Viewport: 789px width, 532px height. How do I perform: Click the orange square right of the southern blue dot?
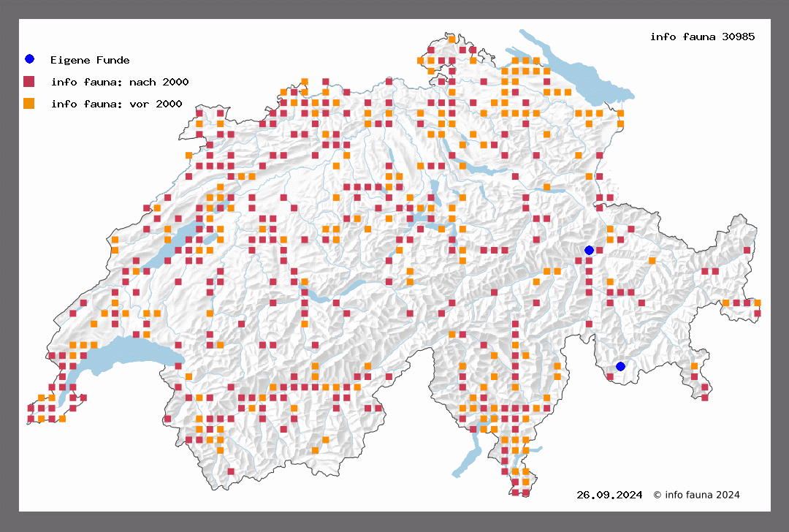[x=694, y=366]
